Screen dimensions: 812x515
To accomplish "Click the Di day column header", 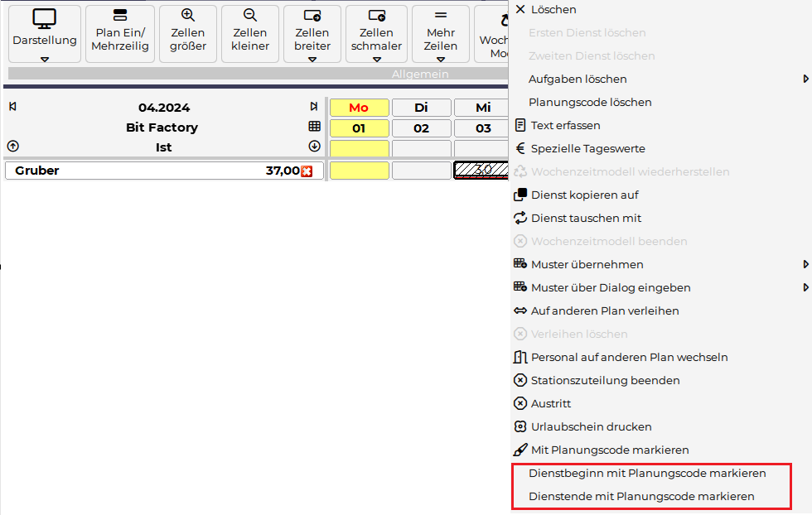I will point(421,108).
